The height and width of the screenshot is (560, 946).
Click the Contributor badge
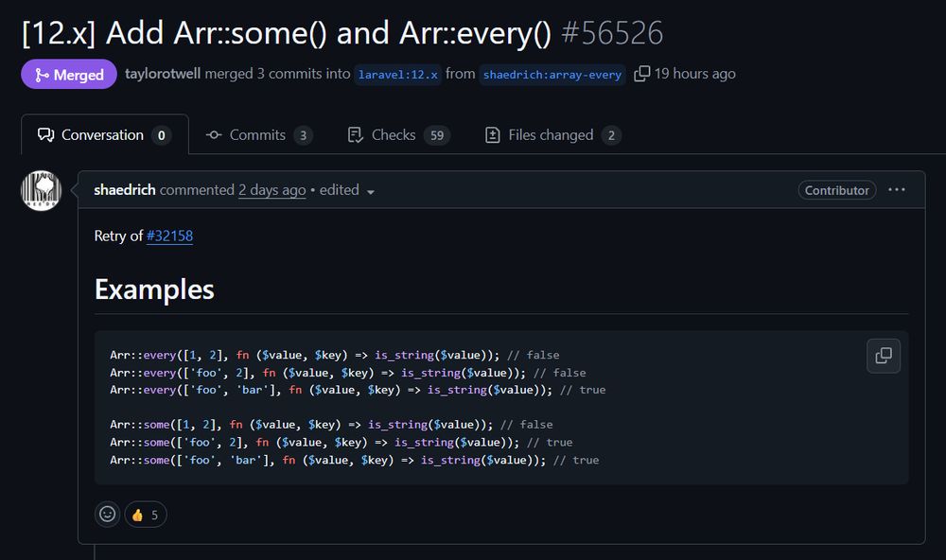coord(837,190)
